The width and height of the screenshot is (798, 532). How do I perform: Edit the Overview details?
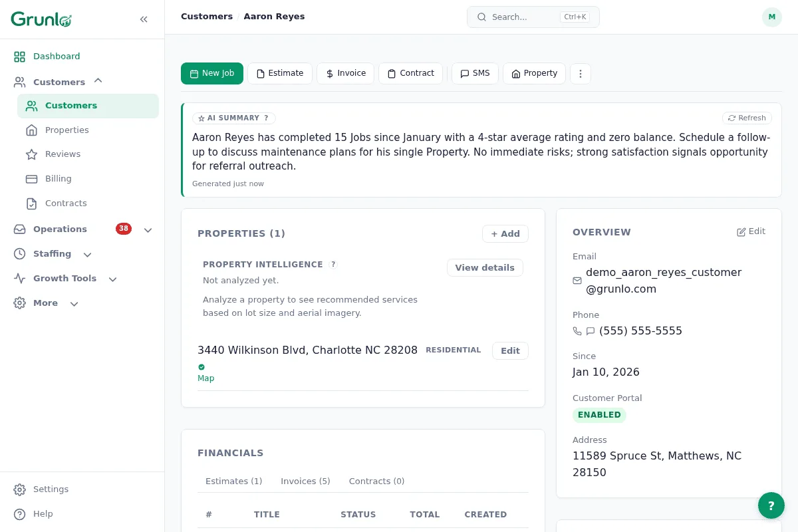(751, 231)
